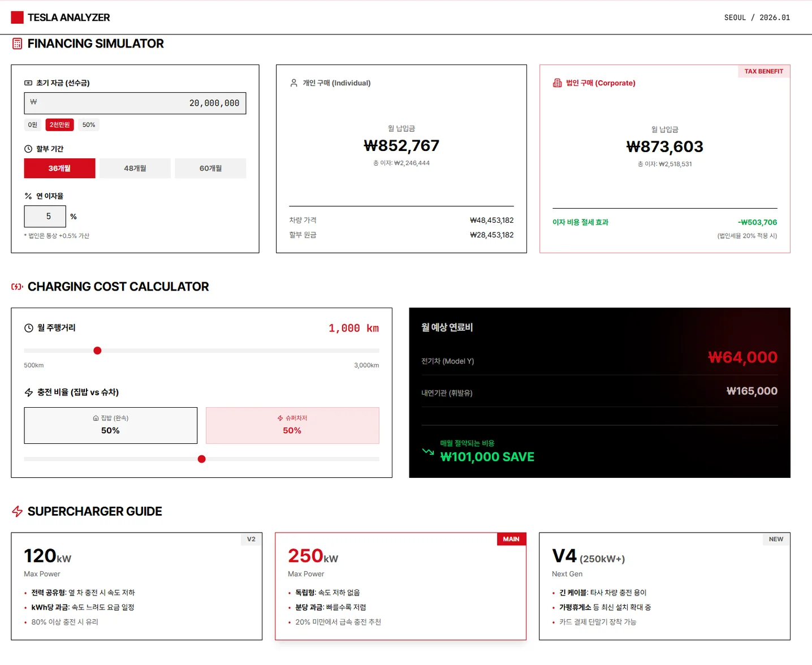Click the lightning icon beside 충전 비율

(29, 392)
